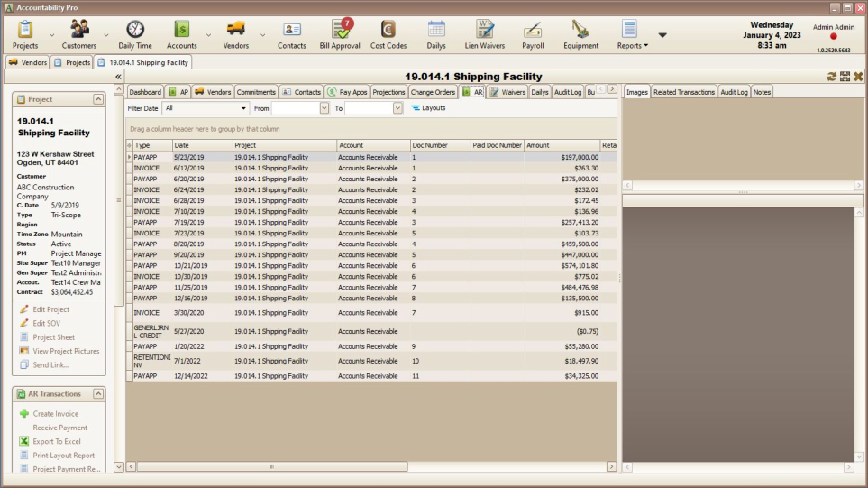Open Contacts from the main toolbar
The width and height of the screenshot is (868, 488).
pos(291,32)
